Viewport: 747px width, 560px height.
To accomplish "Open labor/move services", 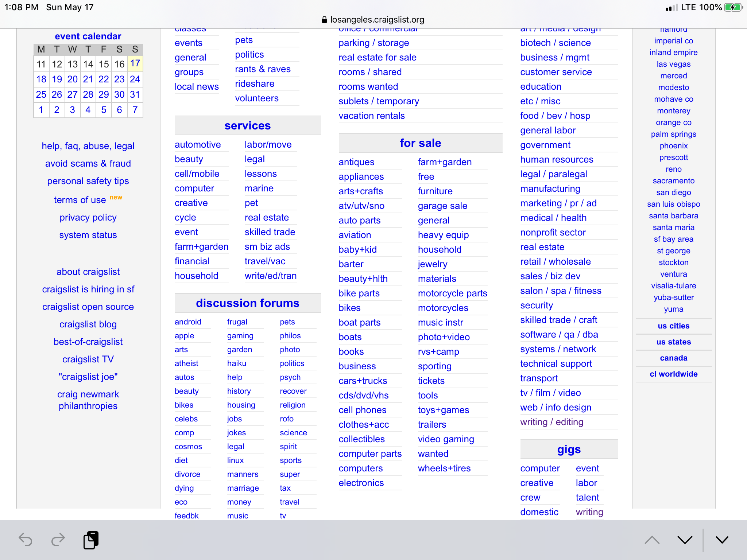I will pyautogui.click(x=268, y=144).
